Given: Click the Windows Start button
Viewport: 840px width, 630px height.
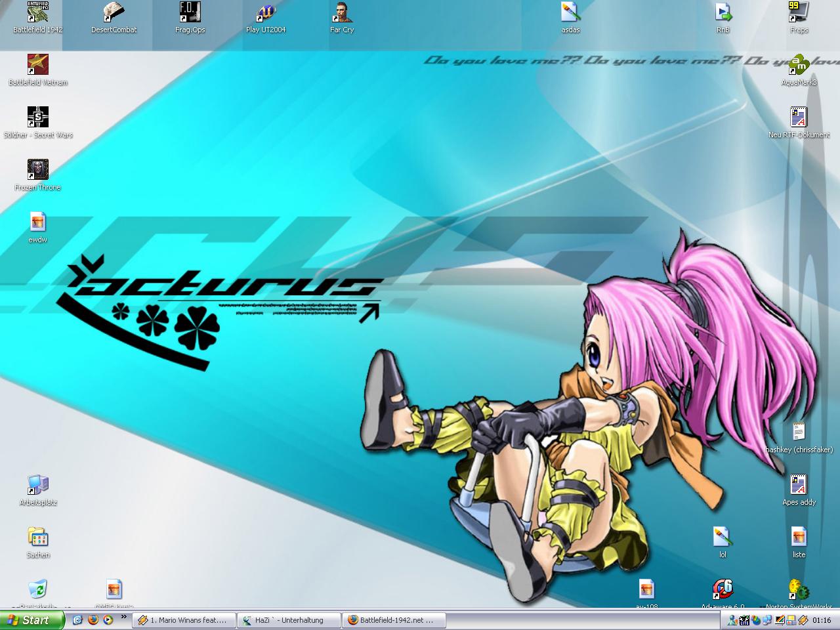Looking at the screenshot, I should click(32, 620).
